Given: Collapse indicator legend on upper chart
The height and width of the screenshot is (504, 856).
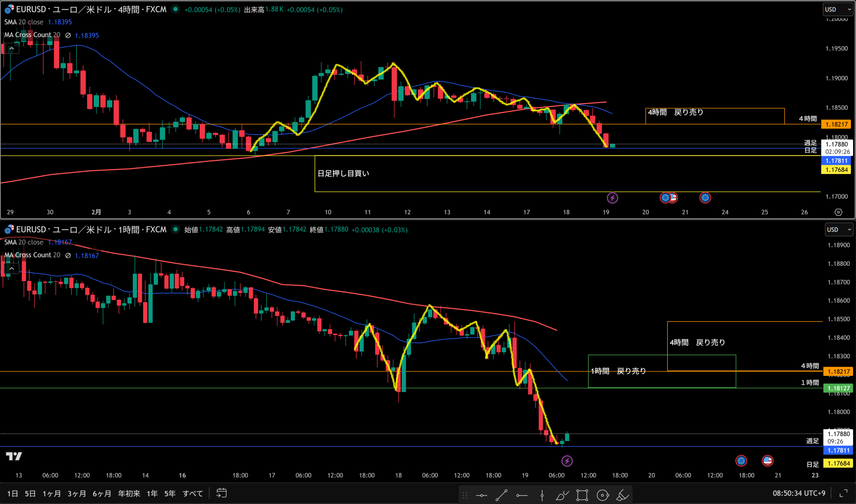Looking at the screenshot, I should (x=12, y=48).
